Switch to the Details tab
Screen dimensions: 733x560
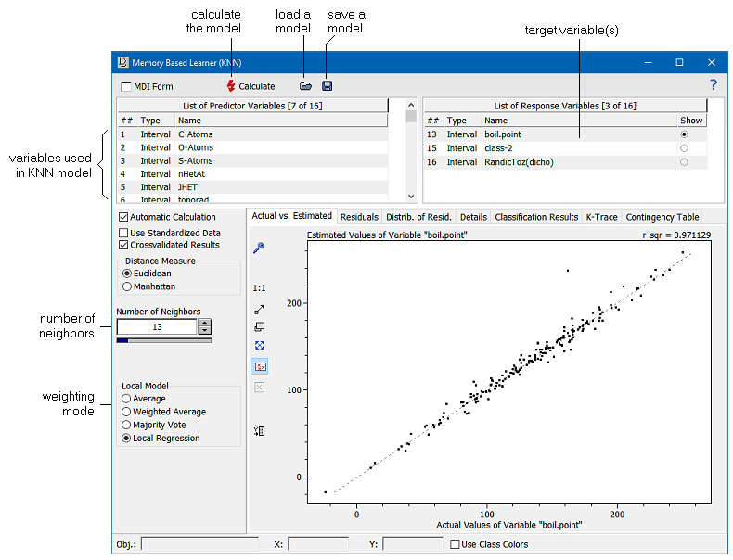point(473,217)
